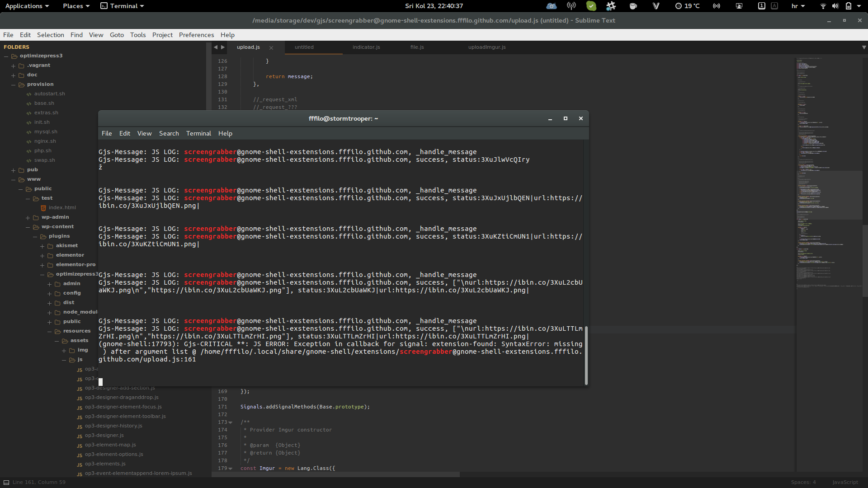Open the terminal's Search menu
Screen dimensions: 868x488
pos(169,133)
